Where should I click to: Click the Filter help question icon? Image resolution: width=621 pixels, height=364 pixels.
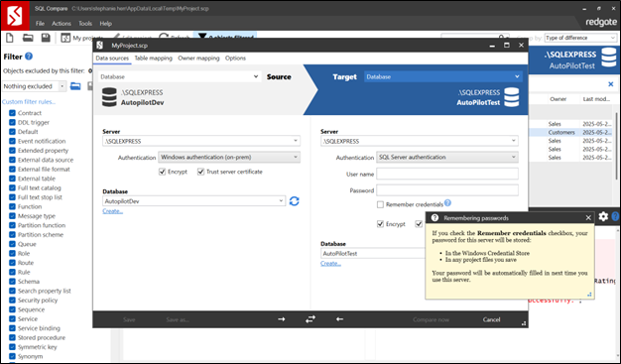(29, 57)
